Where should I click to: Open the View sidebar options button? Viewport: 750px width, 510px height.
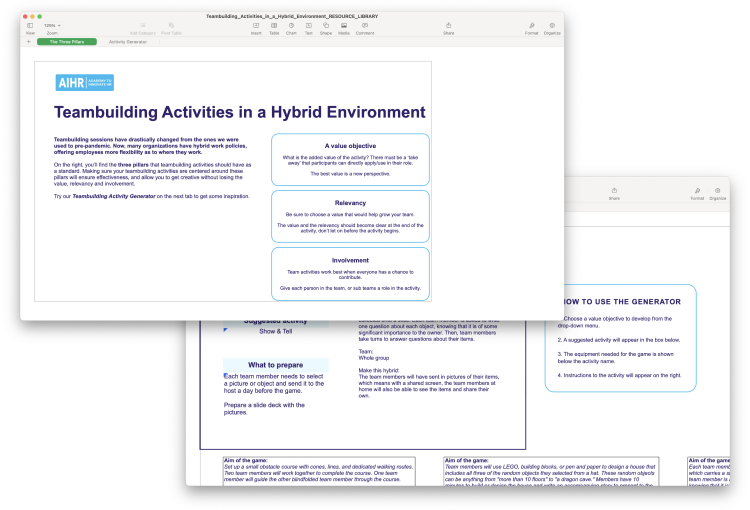[30, 25]
